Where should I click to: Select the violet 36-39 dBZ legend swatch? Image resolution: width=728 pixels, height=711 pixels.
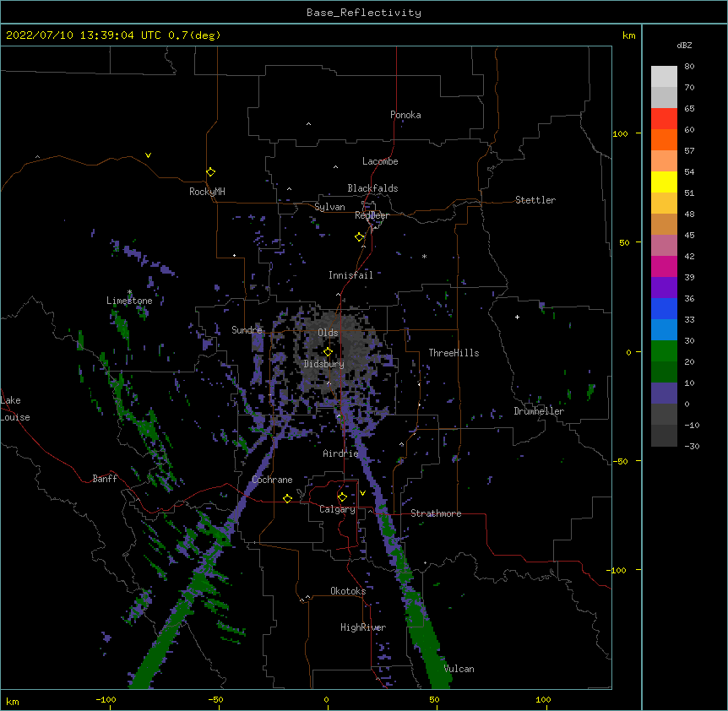tap(664, 288)
